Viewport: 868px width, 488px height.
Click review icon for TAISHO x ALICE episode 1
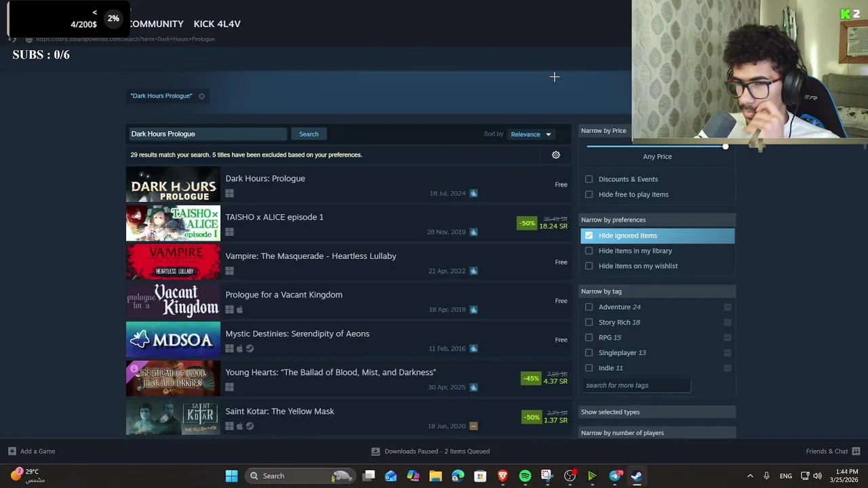pyautogui.click(x=473, y=232)
